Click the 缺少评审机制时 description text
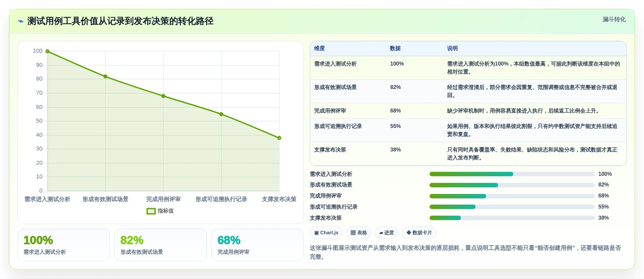The width and height of the screenshot is (644, 279). pos(523,111)
